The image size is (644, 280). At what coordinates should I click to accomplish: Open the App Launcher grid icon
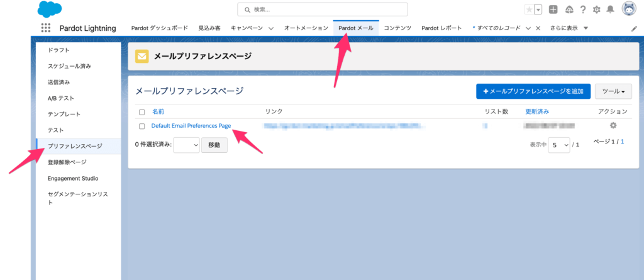pos(45,28)
